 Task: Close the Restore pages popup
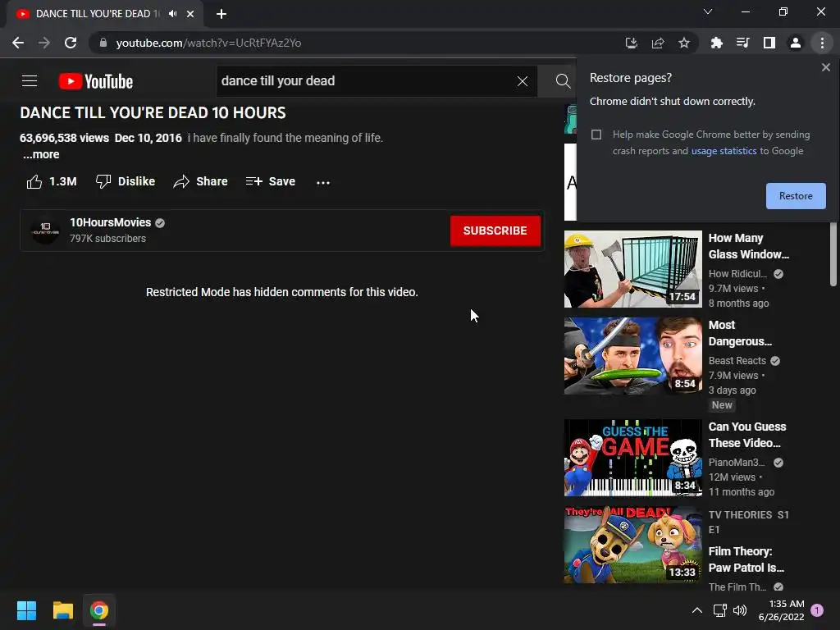pyautogui.click(x=825, y=67)
